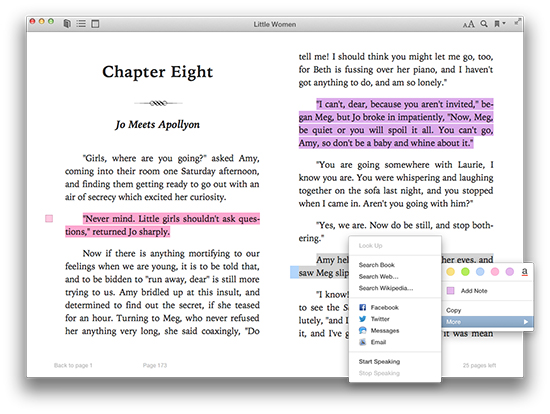
Task: Click the Twitter bird icon
Action: 363,319
